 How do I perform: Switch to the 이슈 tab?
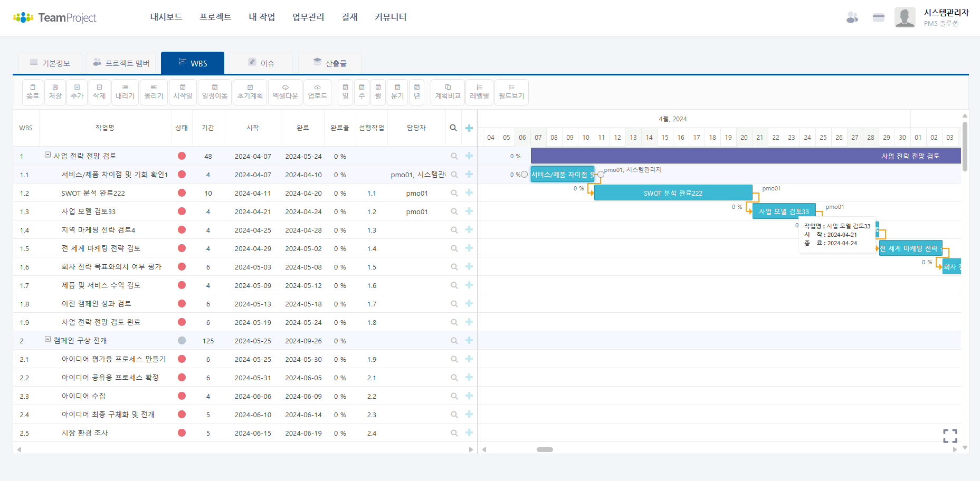click(x=261, y=63)
